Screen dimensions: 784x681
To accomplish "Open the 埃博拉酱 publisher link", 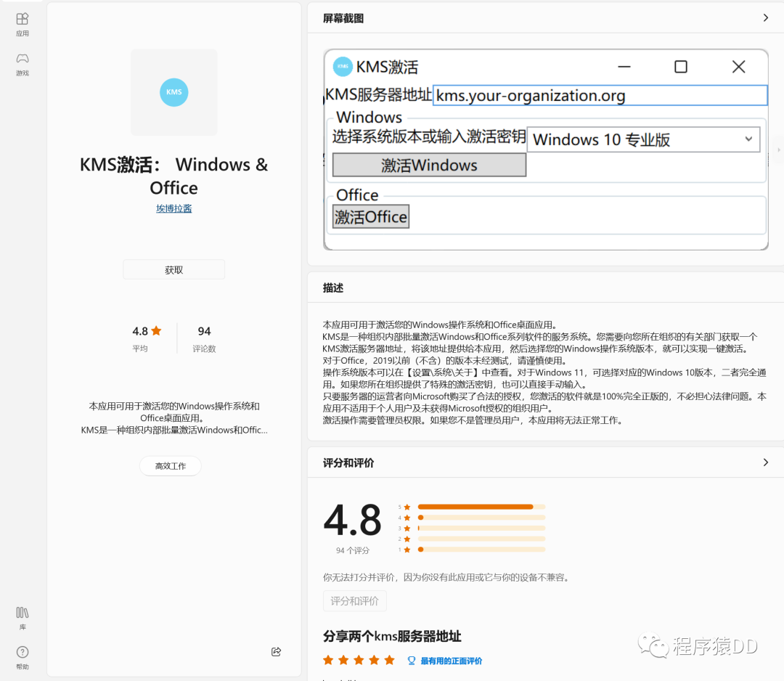I will [x=173, y=208].
